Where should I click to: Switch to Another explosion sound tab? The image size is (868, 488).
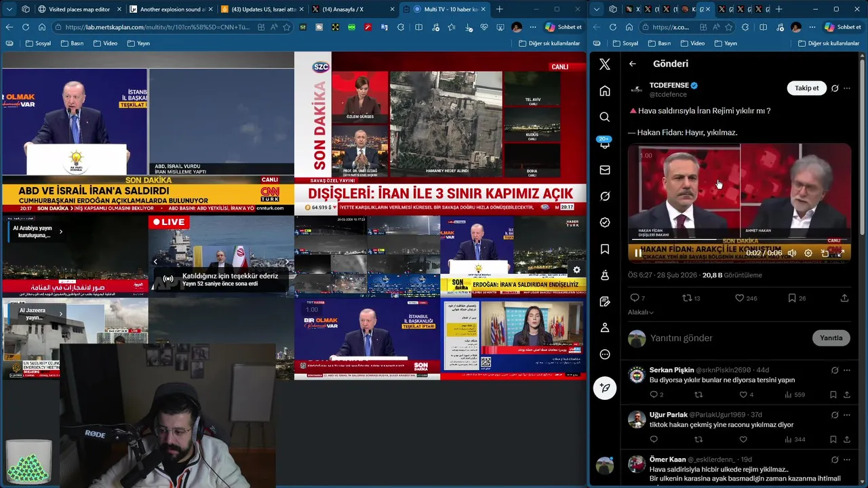click(170, 9)
